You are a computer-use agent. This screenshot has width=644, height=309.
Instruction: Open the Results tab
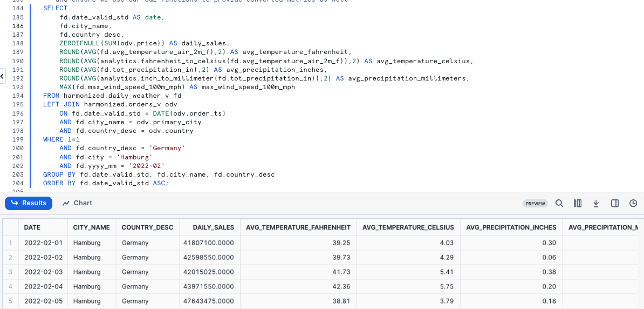(29, 203)
